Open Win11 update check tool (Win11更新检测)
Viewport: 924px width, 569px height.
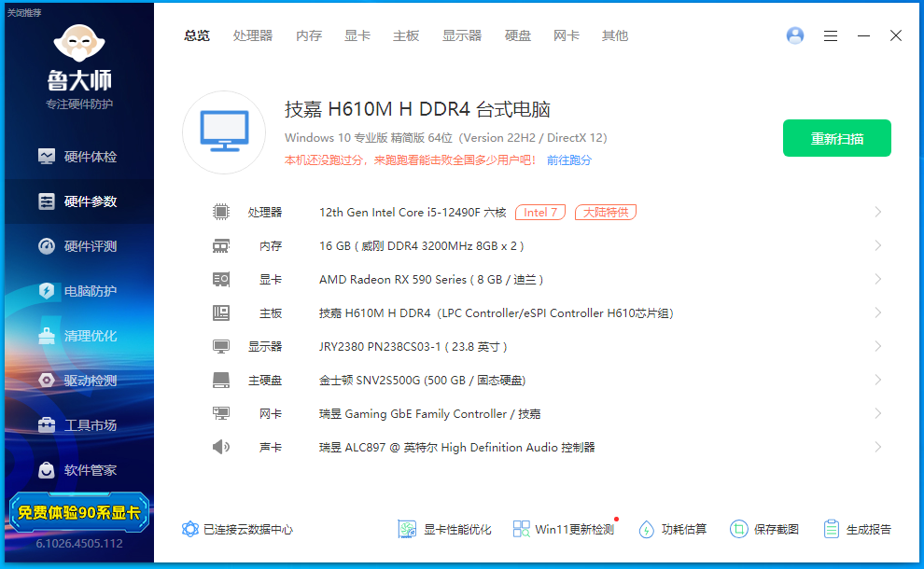coord(522,529)
